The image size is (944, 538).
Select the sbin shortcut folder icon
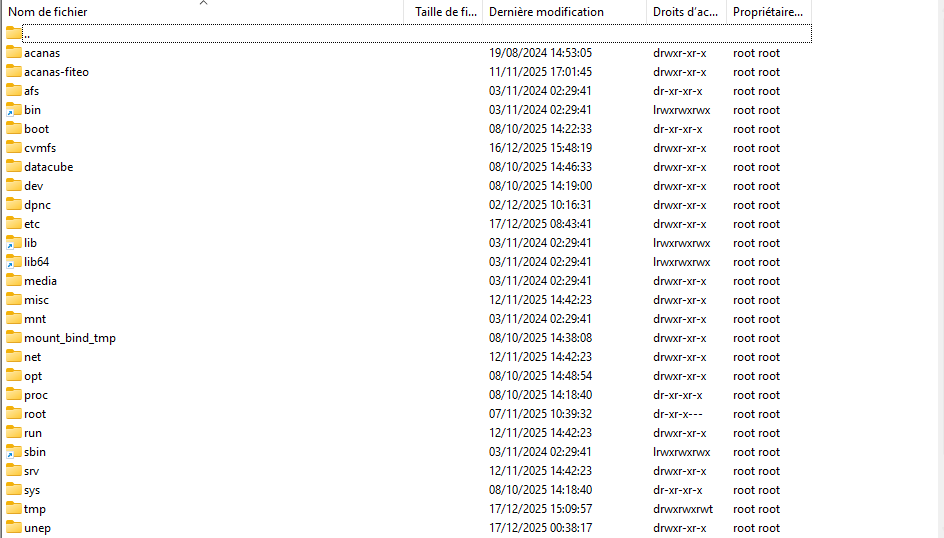point(13,452)
